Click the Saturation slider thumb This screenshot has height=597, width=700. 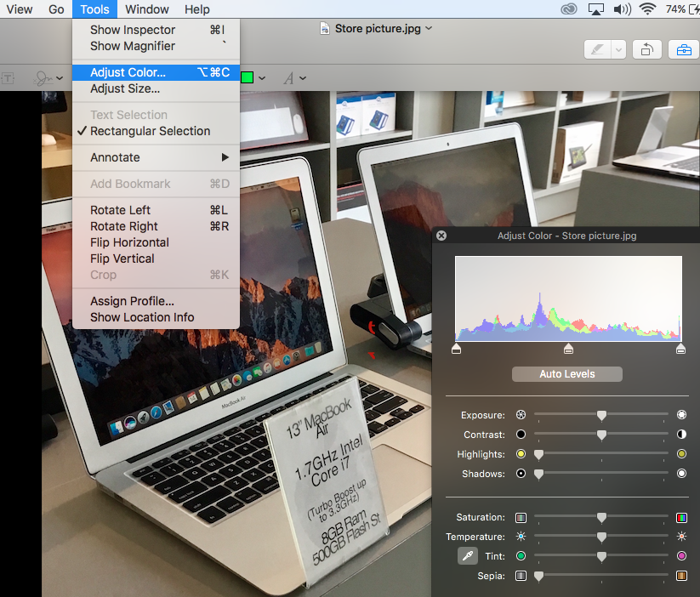pos(601,518)
